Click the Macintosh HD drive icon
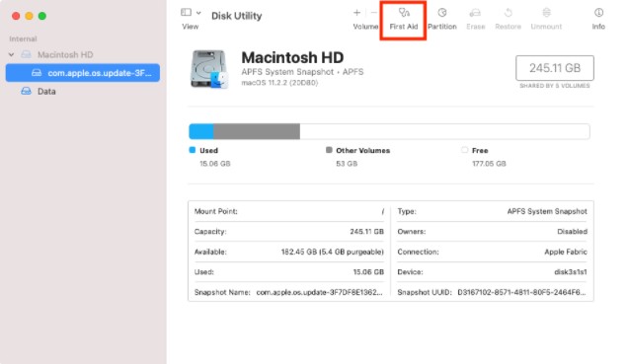This screenshot has width=628, height=364. coord(209,69)
